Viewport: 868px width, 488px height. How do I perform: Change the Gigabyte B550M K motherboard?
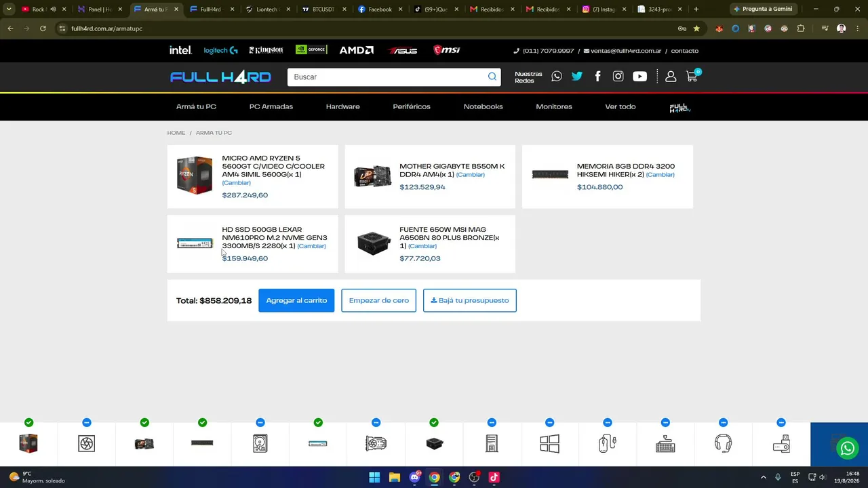(x=470, y=175)
